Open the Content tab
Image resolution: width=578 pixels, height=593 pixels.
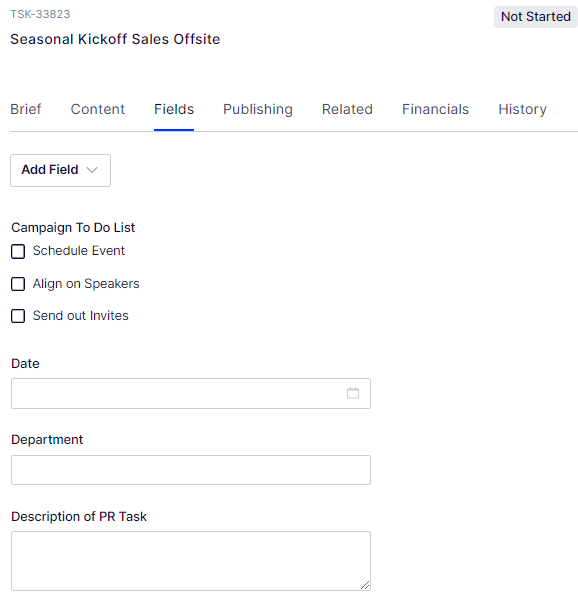point(98,109)
